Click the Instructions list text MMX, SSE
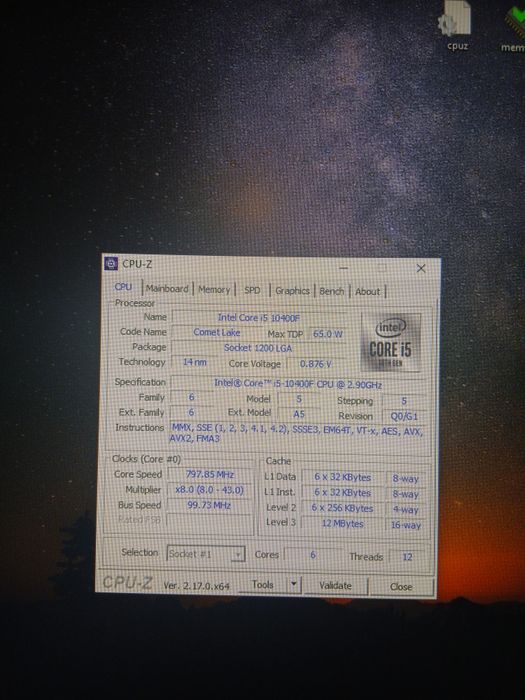Screen dimensions: 525x700 (x=296, y=433)
